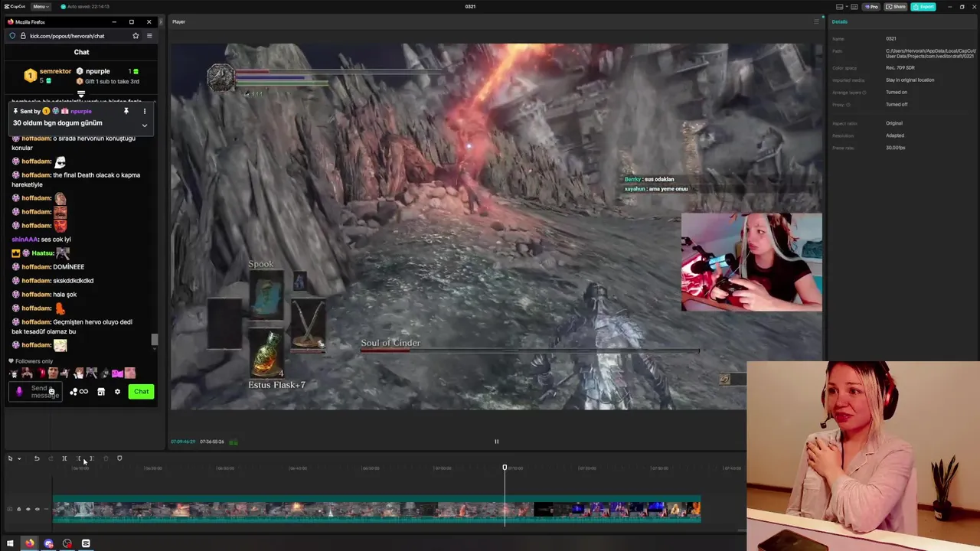
Task: Click the semrektor leaderboard name
Action: 55,71
